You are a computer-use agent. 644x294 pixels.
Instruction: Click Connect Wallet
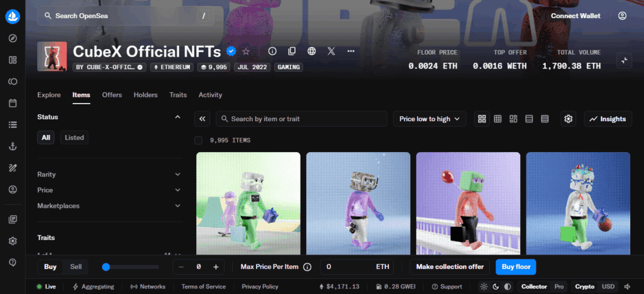pyautogui.click(x=575, y=16)
